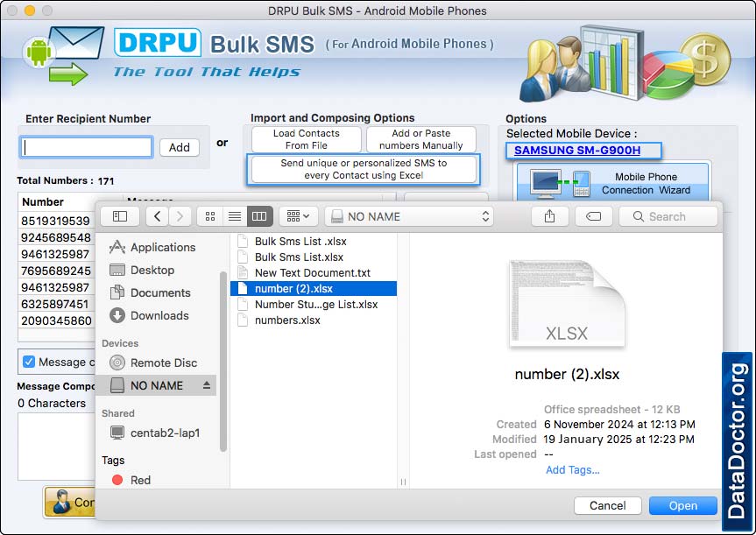
Task: Click the XLSX file preview thumbnail
Action: pyautogui.click(x=567, y=304)
